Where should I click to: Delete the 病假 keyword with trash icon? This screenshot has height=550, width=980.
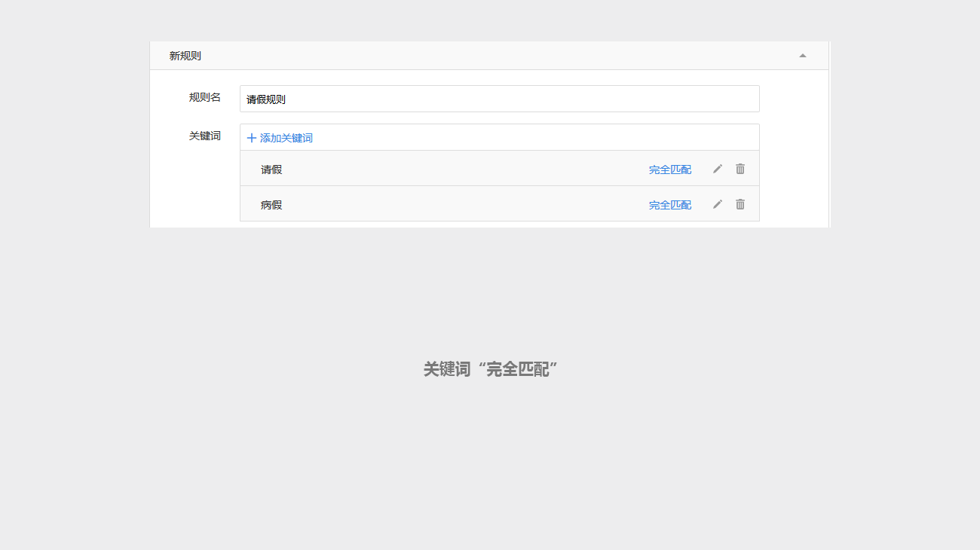[x=740, y=204]
